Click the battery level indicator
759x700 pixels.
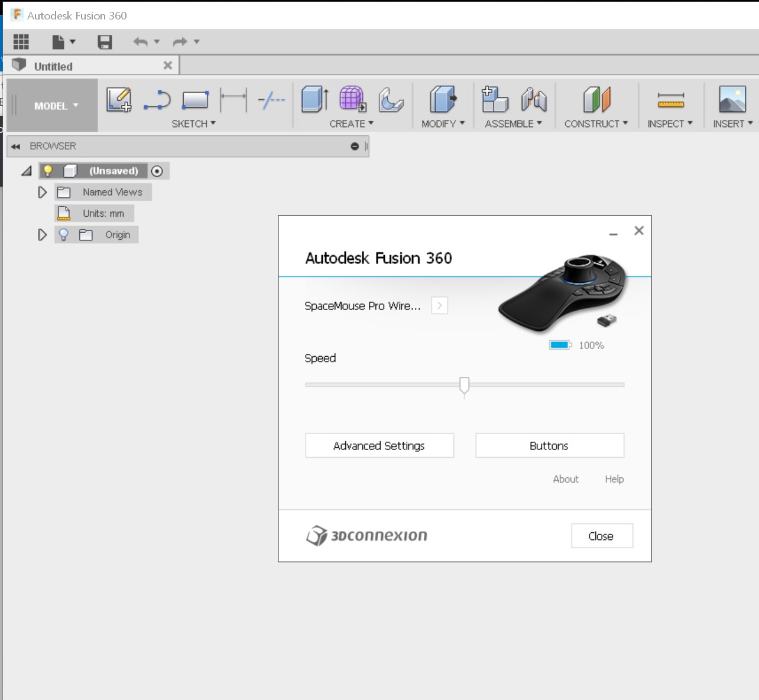click(x=560, y=345)
